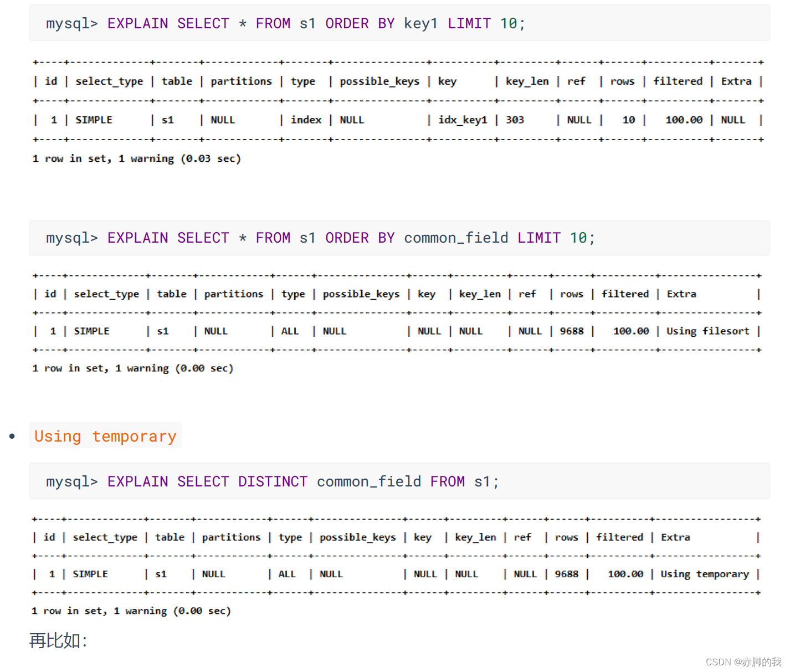Click the orange 'Using temporary' heading

[x=105, y=437]
